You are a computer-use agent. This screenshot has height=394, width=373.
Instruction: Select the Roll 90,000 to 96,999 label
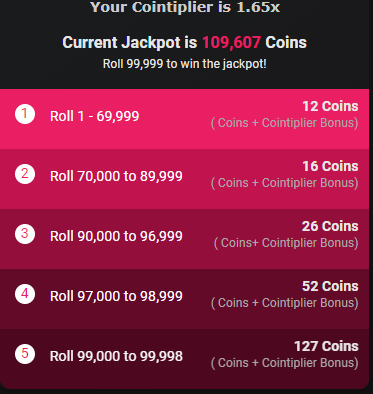[116, 236]
